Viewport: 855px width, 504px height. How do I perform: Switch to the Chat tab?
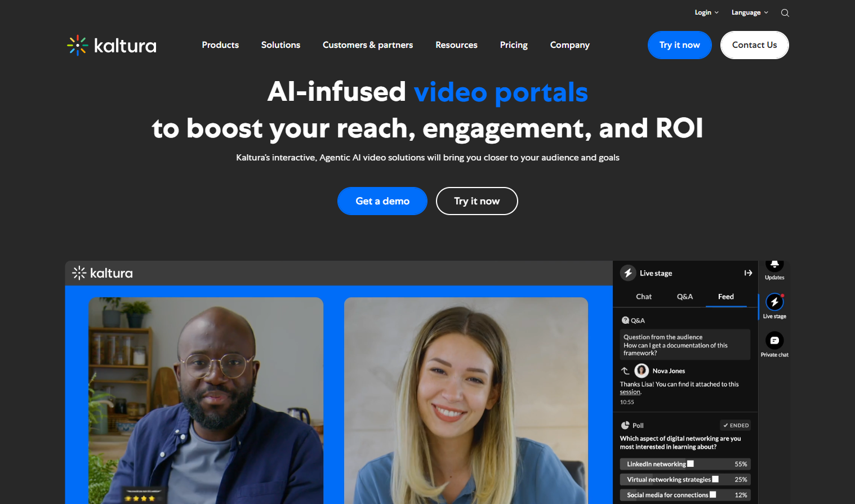coord(644,297)
